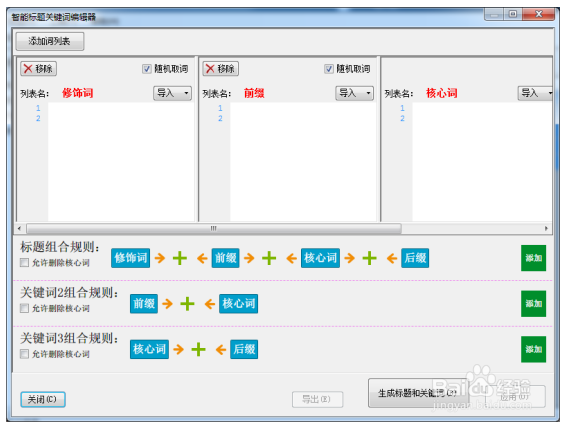Open 导入 dropdown in 前缀 list
The height and width of the screenshot is (425, 563).
tap(354, 93)
